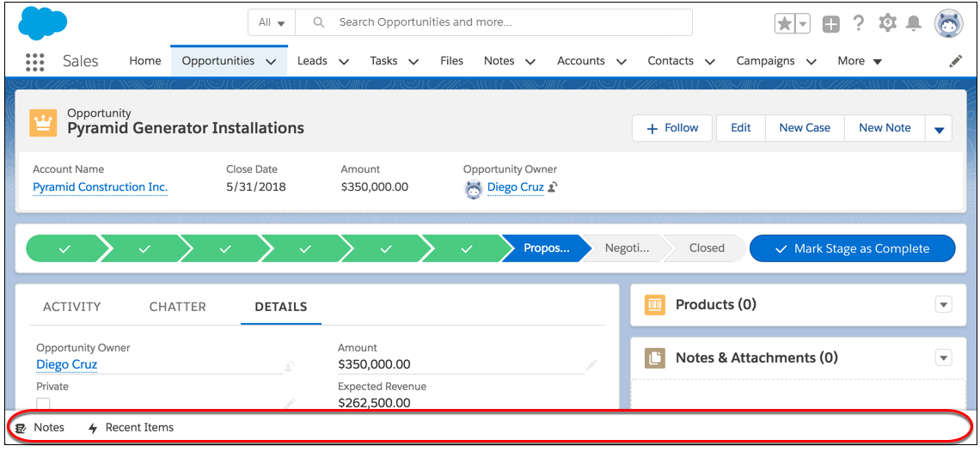Expand the Leads tab chevron
980x452 pixels.
[x=344, y=61]
